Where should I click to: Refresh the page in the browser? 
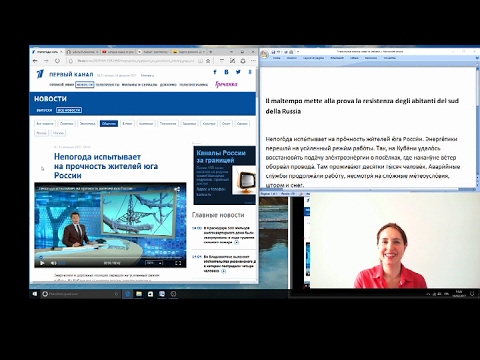pyautogui.click(x=57, y=61)
